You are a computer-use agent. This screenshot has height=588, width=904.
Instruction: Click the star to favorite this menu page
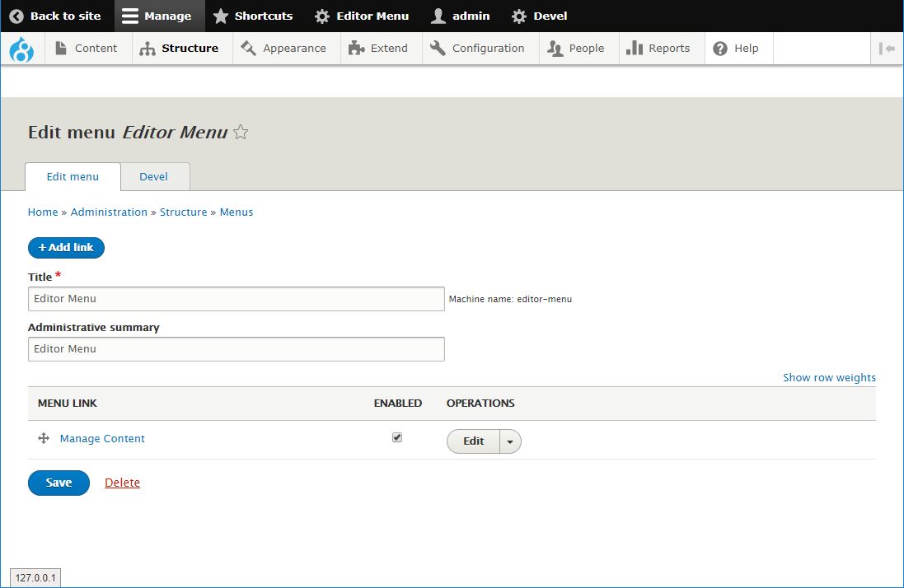[240, 132]
